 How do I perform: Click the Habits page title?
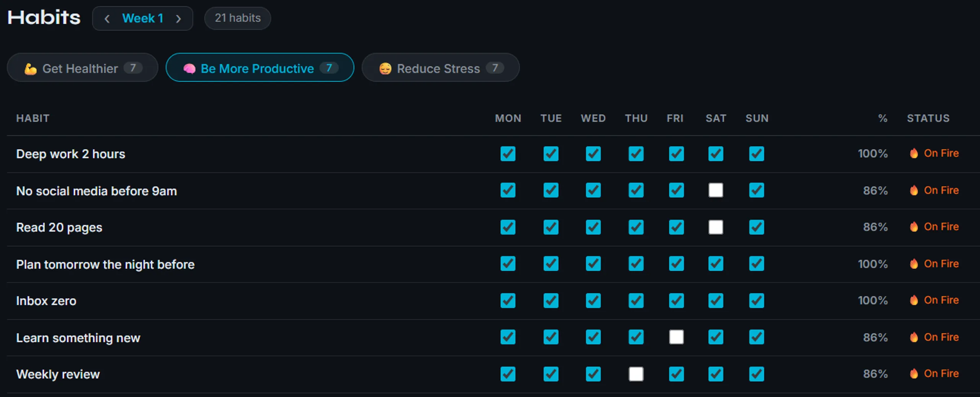click(x=44, y=18)
